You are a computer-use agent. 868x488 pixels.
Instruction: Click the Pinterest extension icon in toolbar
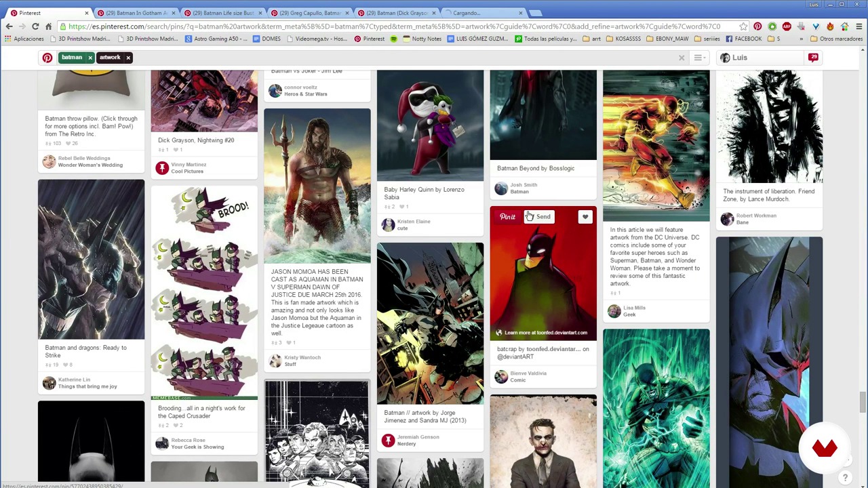coord(757,26)
